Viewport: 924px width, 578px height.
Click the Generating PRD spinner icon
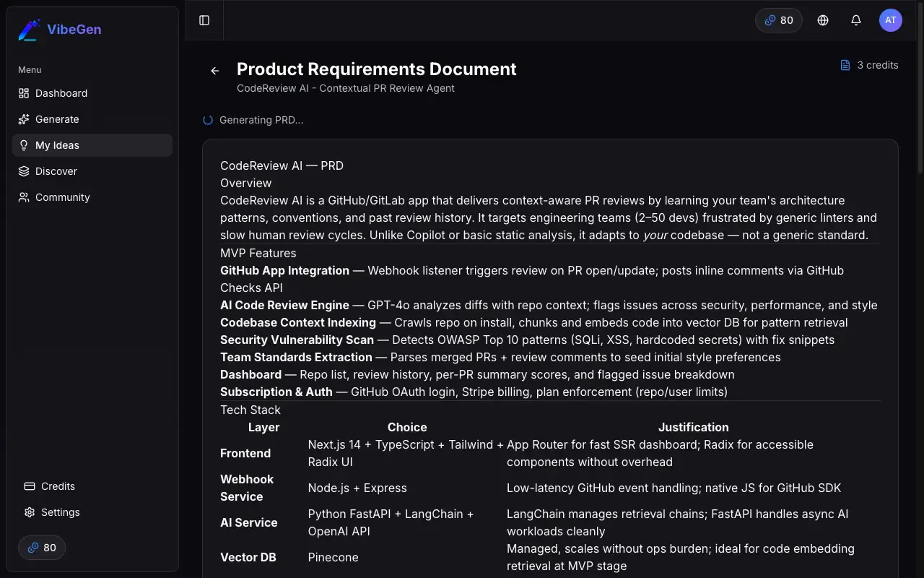[208, 120]
